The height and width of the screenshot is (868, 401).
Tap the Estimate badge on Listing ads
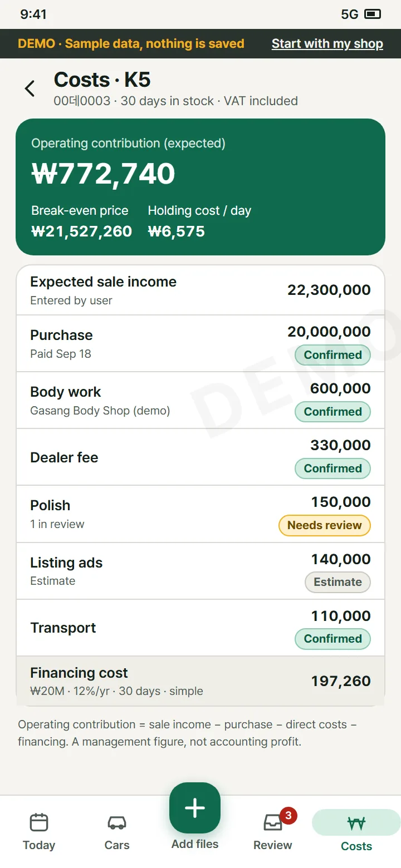[338, 582]
